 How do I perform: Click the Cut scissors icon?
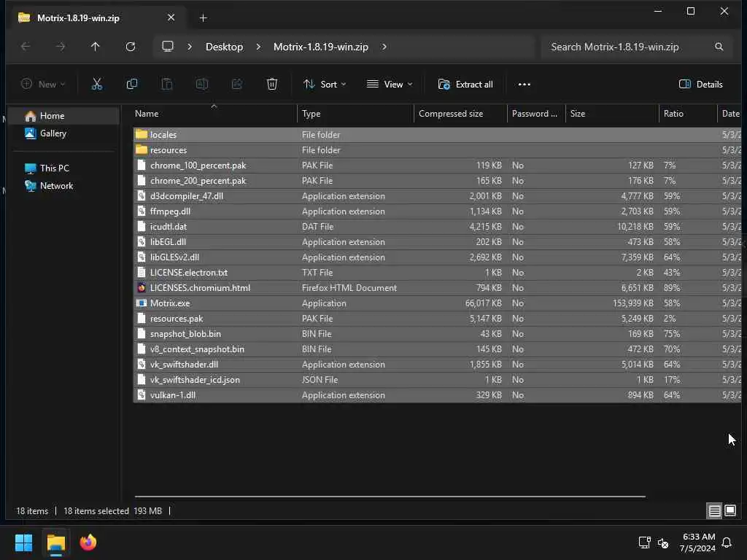[x=97, y=85]
